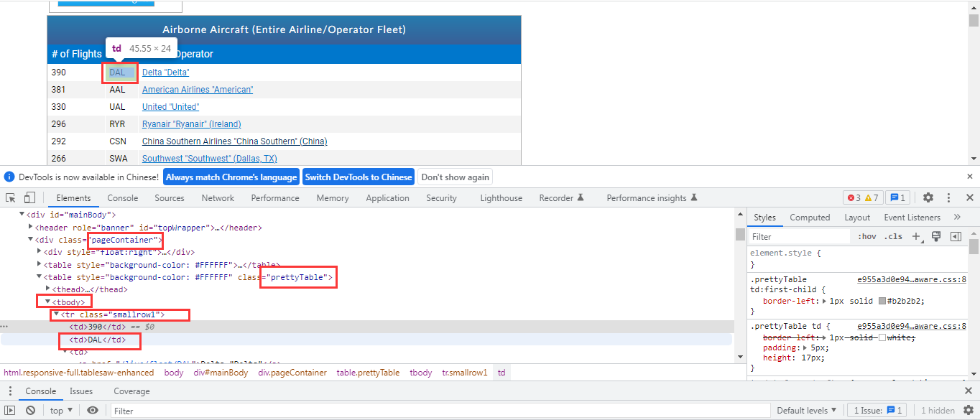The image size is (980, 420).
Task: Toggle the :hov element state button
Action: point(867,236)
